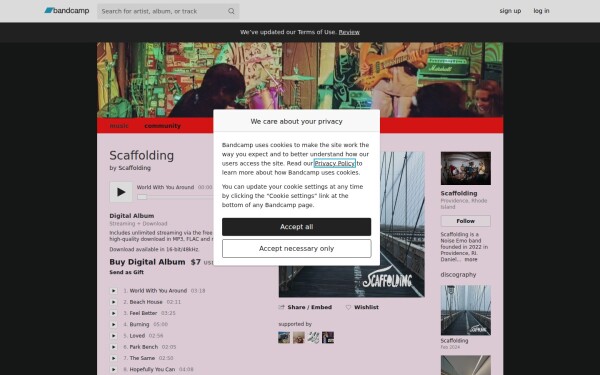This screenshot has height=375, width=600.
Task: Open second supporter avatar
Action: tap(298, 338)
